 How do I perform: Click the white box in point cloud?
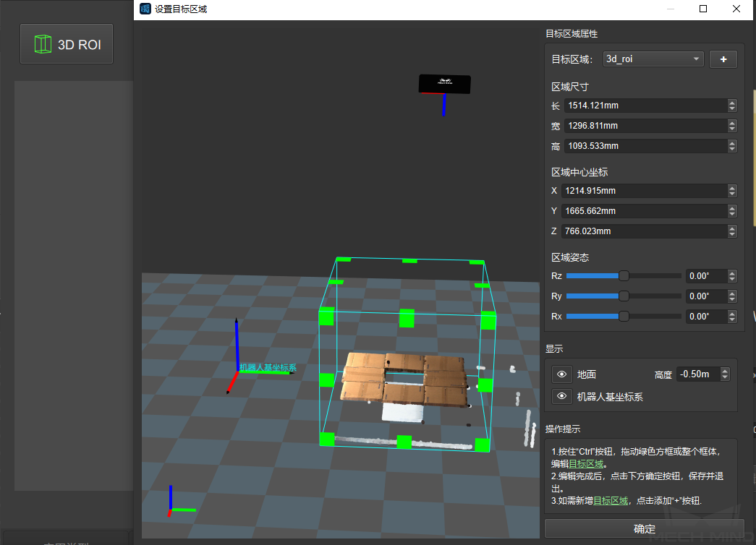(x=402, y=412)
